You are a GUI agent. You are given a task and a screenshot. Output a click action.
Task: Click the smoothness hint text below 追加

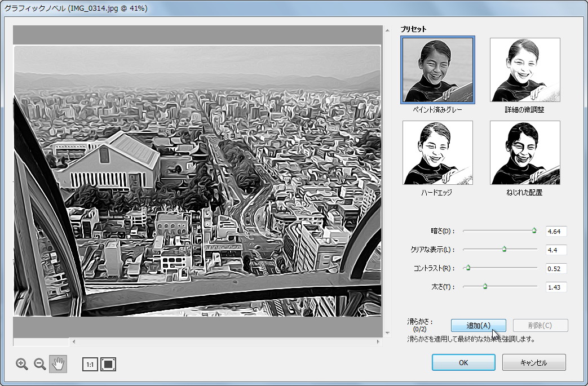pyautogui.click(x=471, y=339)
